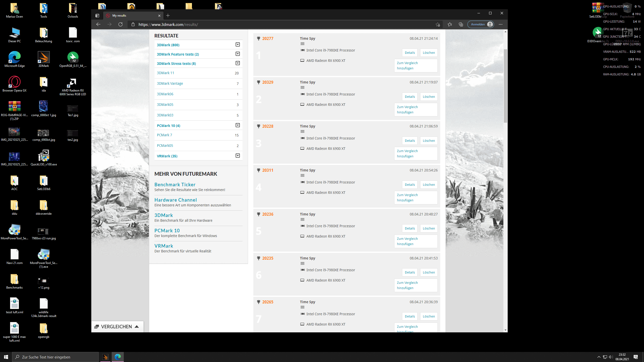The width and height of the screenshot is (644, 362).
Task: Click the site lock icon in address bar
Action: (133, 24)
